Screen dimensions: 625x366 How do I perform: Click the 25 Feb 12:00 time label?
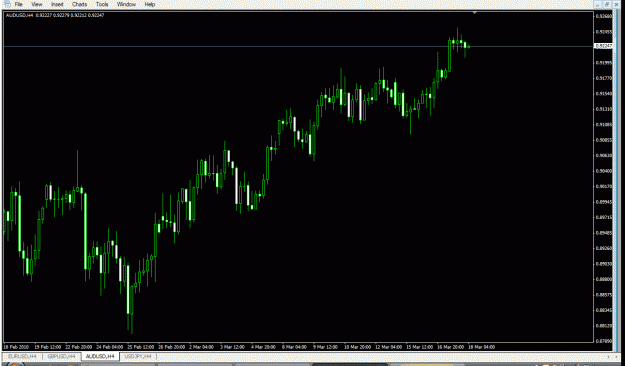141,347
